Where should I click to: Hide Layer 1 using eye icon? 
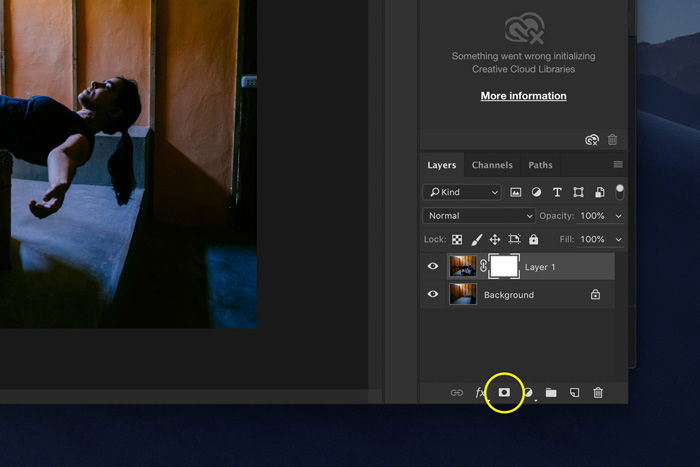tap(433, 266)
